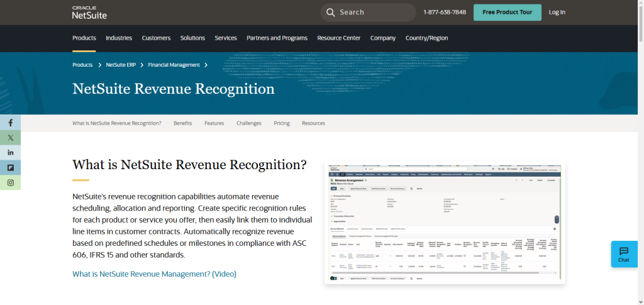Open the Solutions menu
The height and width of the screenshot is (305, 644).
[x=192, y=38]
